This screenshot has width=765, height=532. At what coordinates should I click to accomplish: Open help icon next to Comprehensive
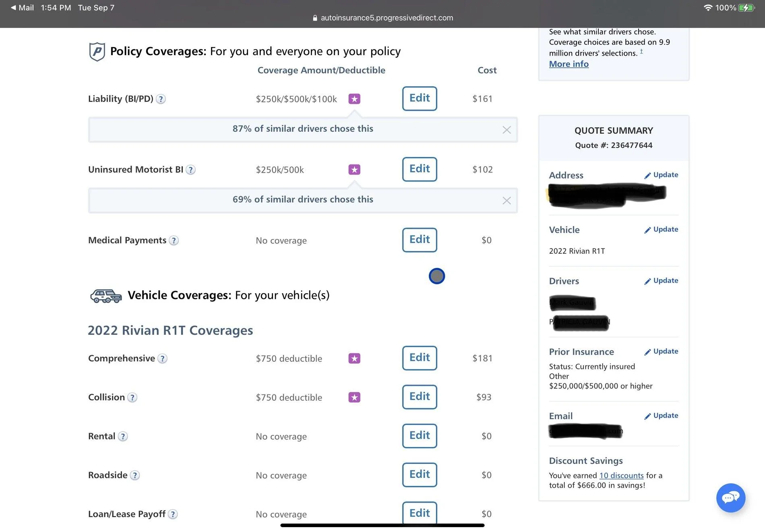pyautogui.click(x=162, y=359)
